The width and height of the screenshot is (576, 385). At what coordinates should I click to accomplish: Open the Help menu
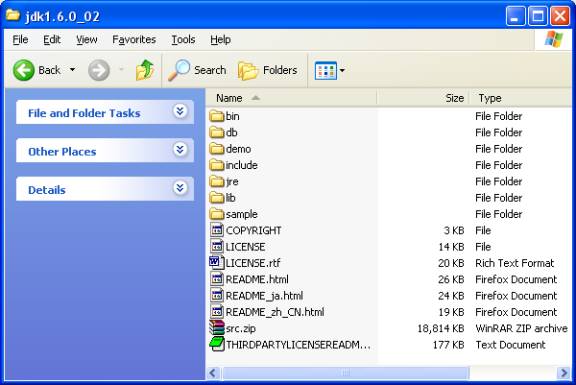click(x=220, y=39)
